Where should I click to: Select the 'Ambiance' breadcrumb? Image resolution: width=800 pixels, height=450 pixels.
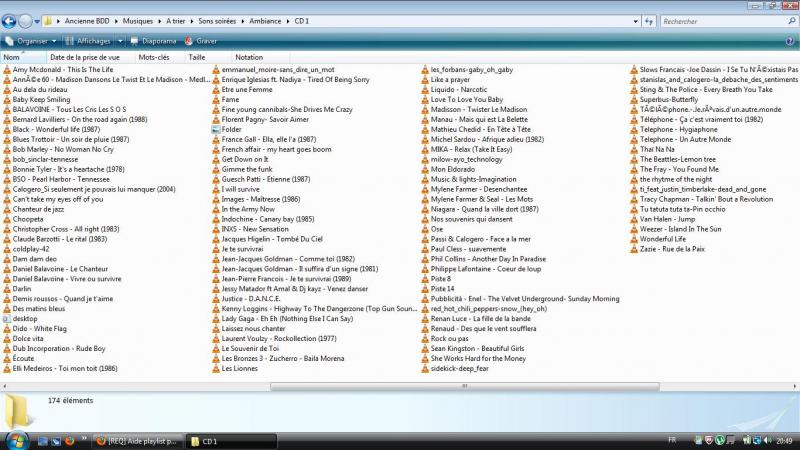265,21
